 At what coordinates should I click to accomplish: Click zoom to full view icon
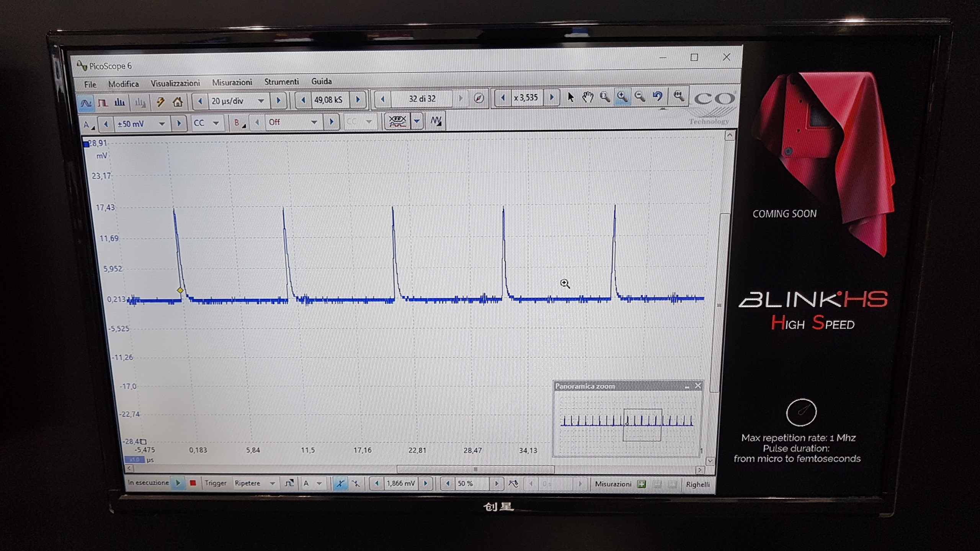click(x=679, y=96)
